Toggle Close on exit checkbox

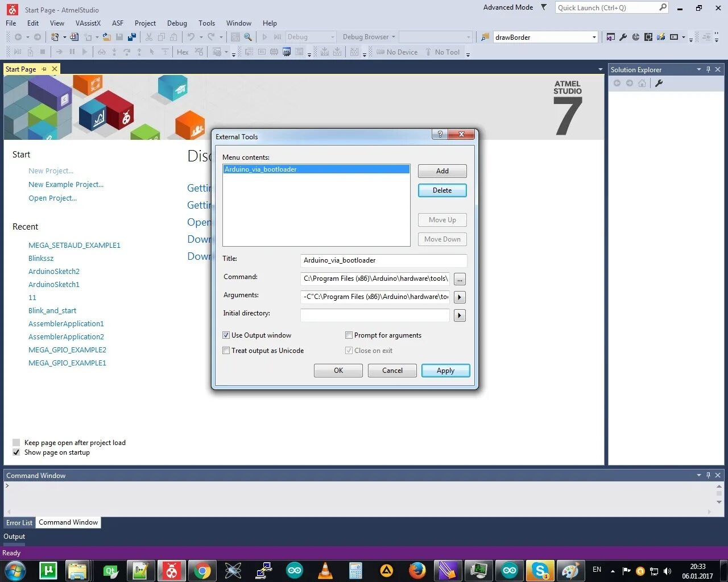[349, 351]
